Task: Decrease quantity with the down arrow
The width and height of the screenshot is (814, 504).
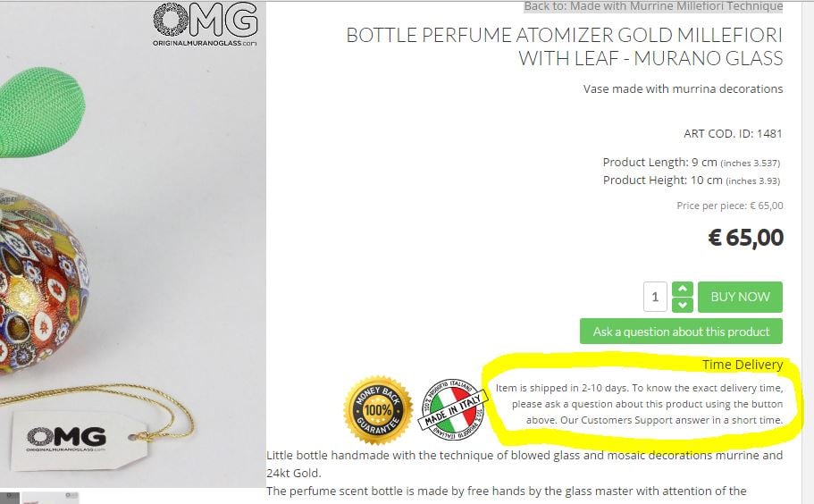Action: pos(682,305)
